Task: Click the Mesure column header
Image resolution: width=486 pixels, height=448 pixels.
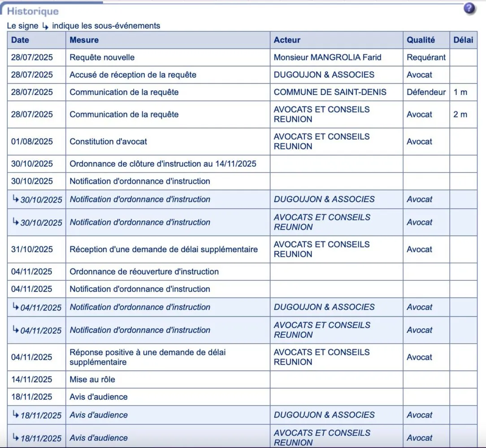Action: [84, 40]
